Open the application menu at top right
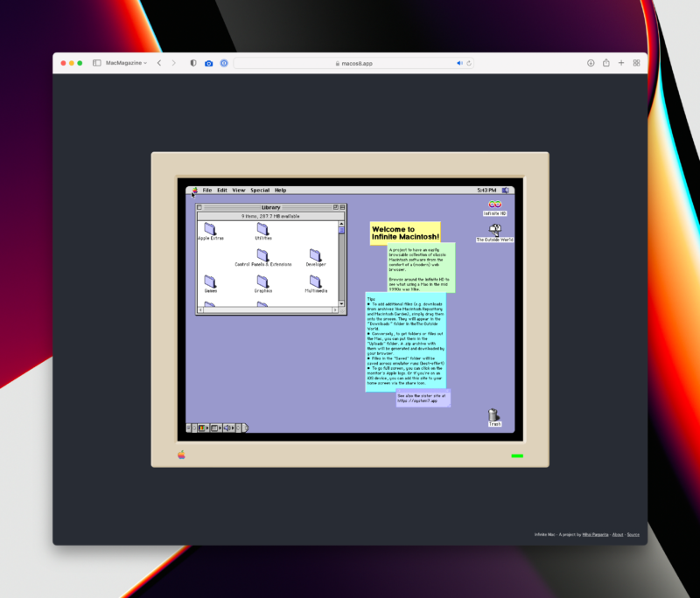This screenshot has height=598, width=700. click(x=505, y=190)
